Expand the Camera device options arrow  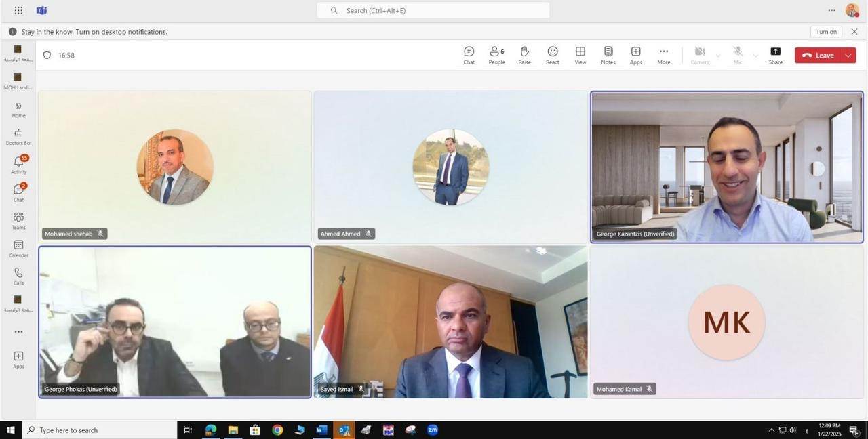point(718,56)
